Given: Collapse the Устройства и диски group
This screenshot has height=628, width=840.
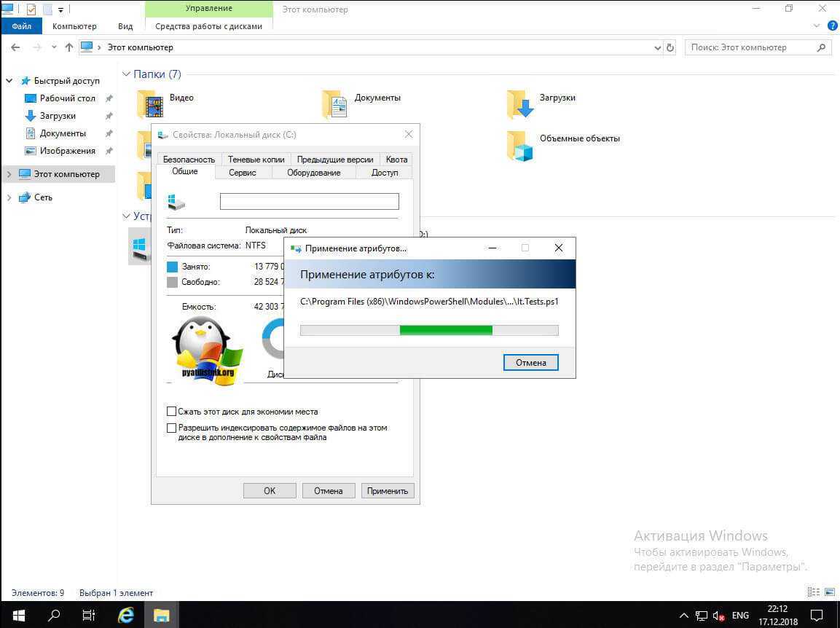Looking at the screenshot, I should (x=127, y=216).
